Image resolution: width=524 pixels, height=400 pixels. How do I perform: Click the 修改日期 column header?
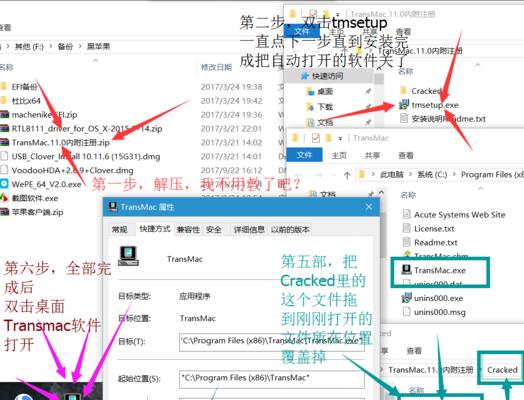[216, 67]
